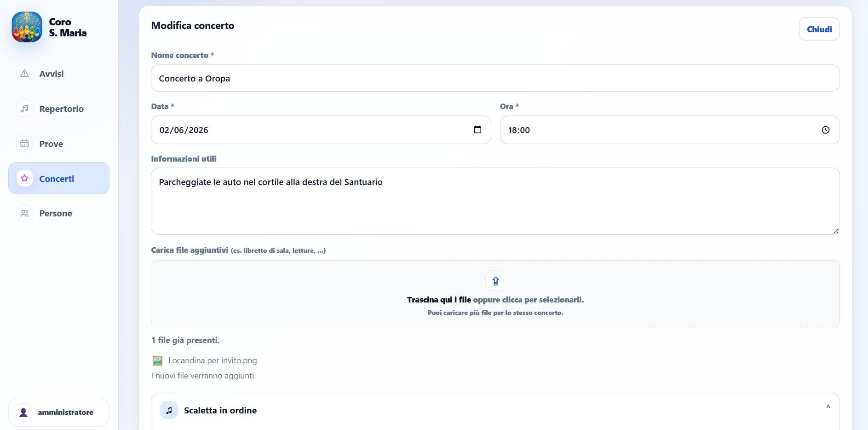868x430 pixels.
Task: Click the file drop zone area
Action: [x=495, y=294]
